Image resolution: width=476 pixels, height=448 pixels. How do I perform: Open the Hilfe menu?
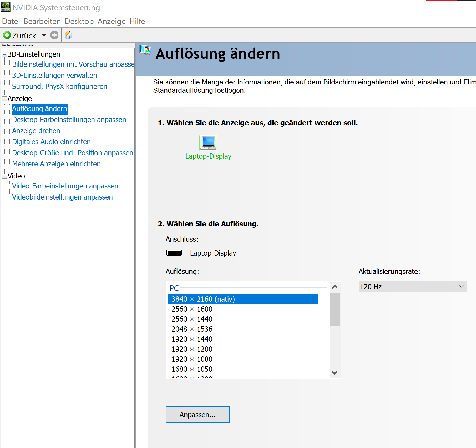click(137, 21)
